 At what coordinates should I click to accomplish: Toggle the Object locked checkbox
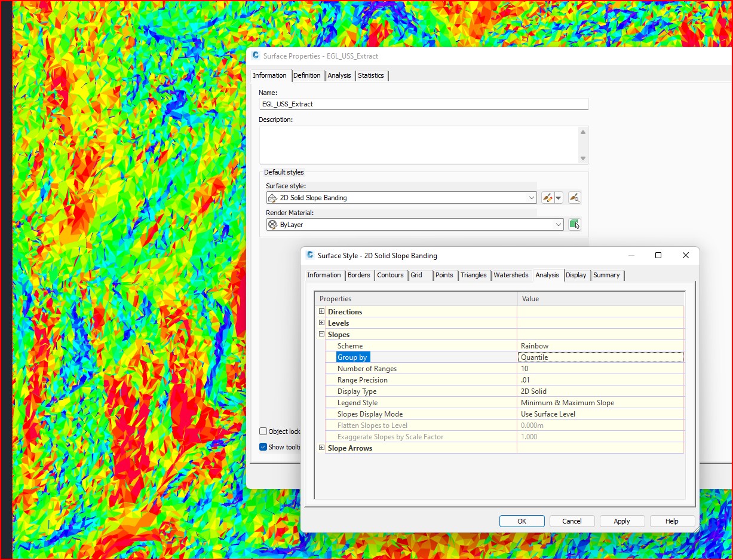[x=263, y=432]
